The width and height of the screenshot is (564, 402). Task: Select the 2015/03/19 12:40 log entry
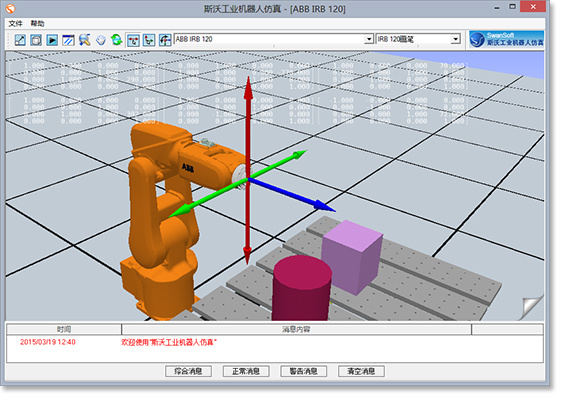(x=48, y=342)
